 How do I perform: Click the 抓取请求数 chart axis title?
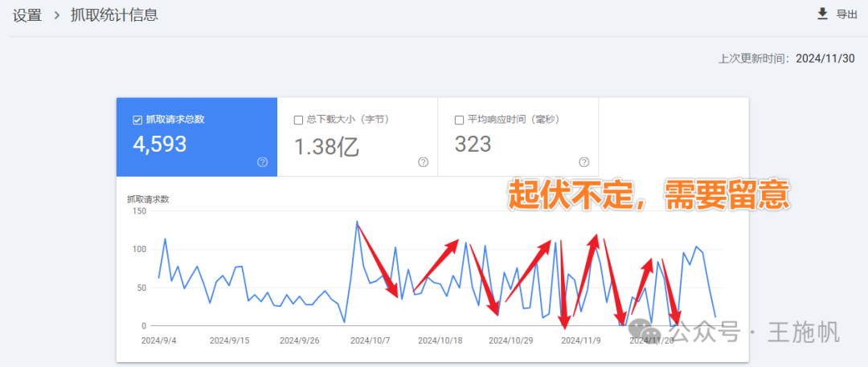coord(148,199)
